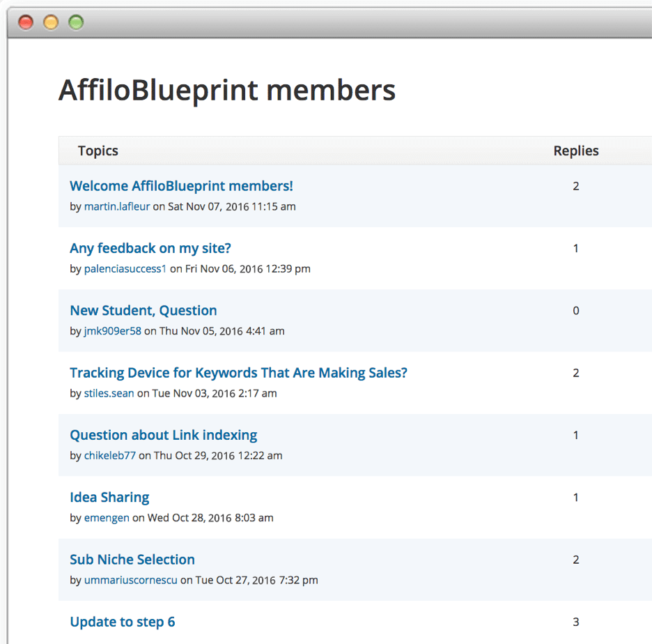Open Tracking Device for Keywords topic
The width and height of the screenshot is (652, 644).
coord(238,373)
